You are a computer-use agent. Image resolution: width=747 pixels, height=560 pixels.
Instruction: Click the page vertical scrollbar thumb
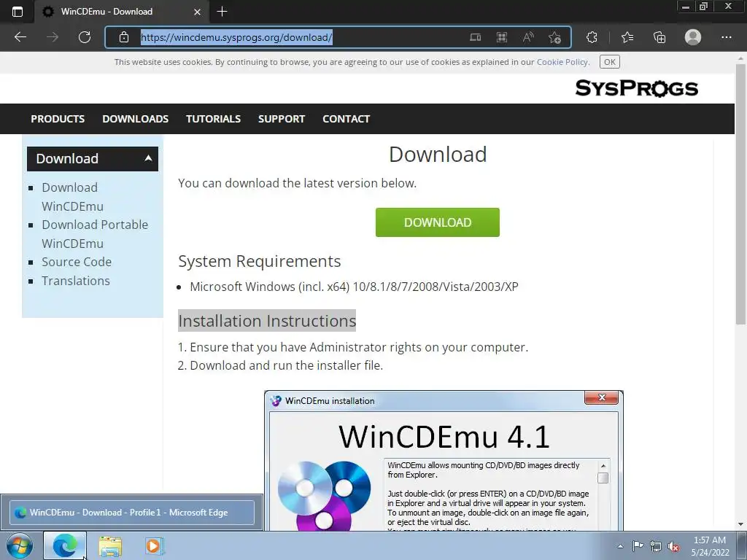[740, 195]
